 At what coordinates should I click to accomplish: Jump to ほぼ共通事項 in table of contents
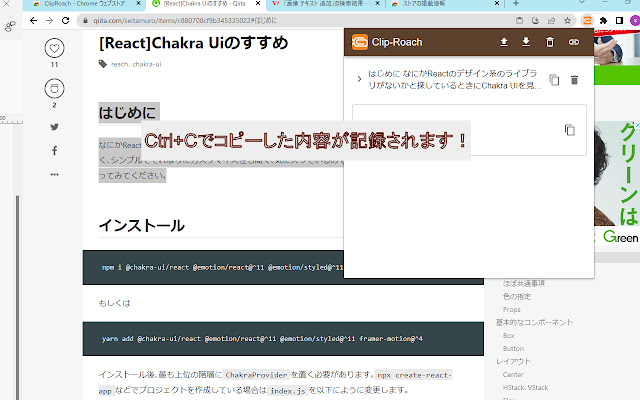[x=524, y=283]
